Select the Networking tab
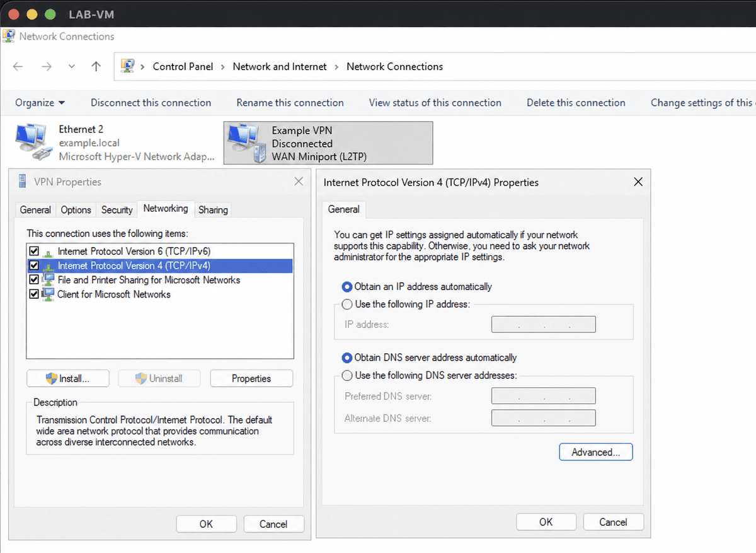This screenshot has width=756, height=553. coord(166,209)
